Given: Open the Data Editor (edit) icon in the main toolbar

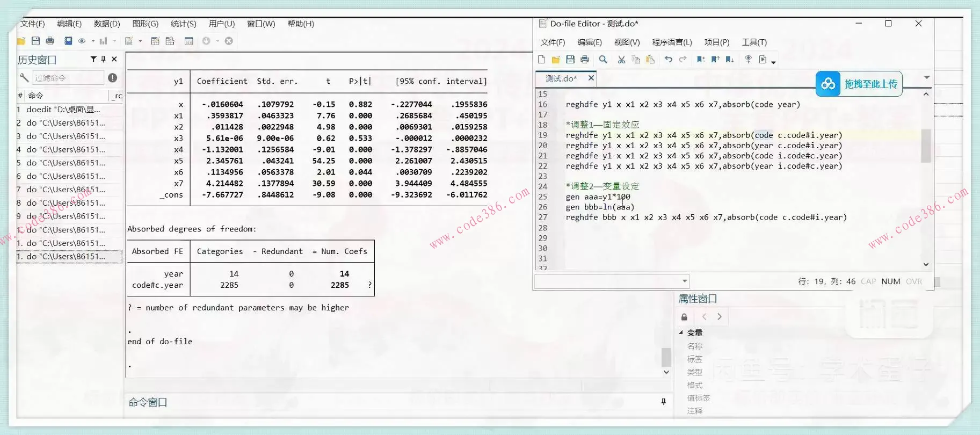Looking at the screenshot, I should click(x=155, y=41).
